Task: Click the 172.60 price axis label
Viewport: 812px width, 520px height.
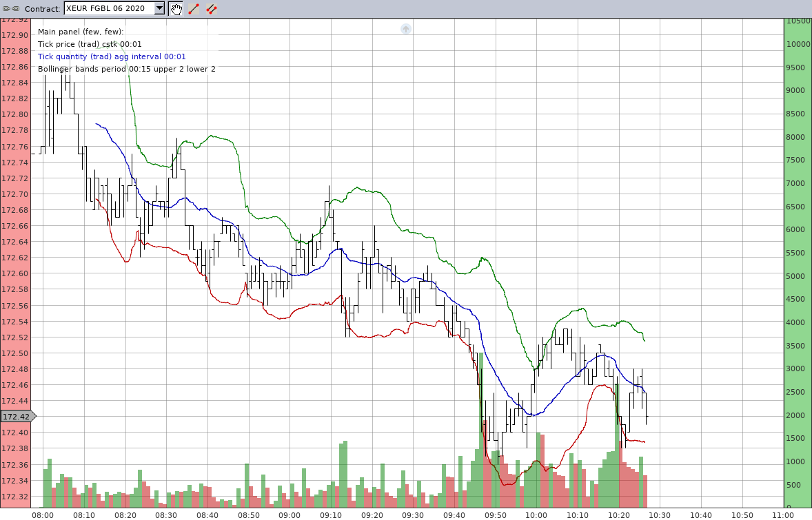Action: (x=15, y=273)
